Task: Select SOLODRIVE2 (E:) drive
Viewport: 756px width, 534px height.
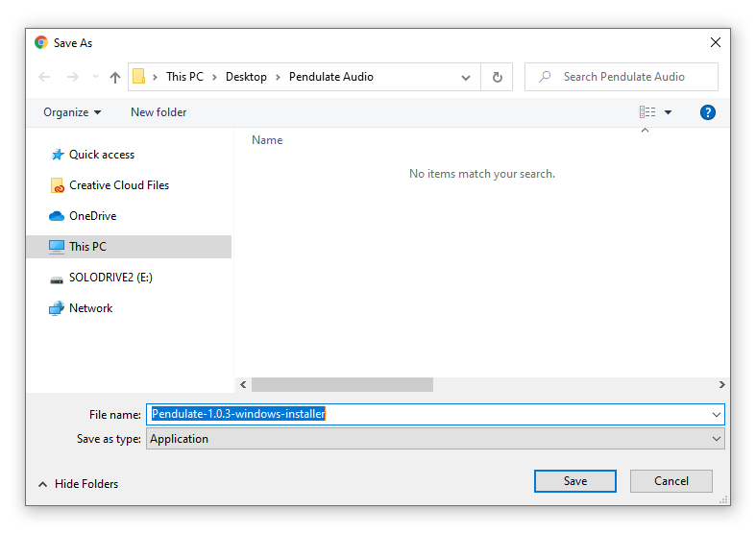Action: click(x=110, y=278)
